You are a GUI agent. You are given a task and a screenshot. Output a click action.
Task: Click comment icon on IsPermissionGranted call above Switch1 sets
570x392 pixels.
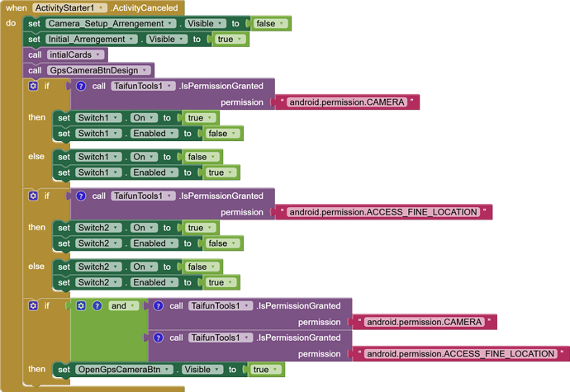pos(81,86)
